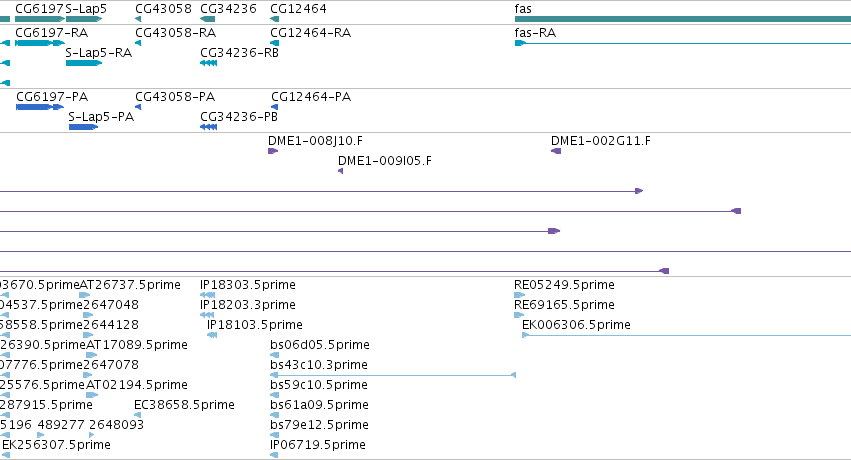Select the CG43058 gene label

click(163, 9)
